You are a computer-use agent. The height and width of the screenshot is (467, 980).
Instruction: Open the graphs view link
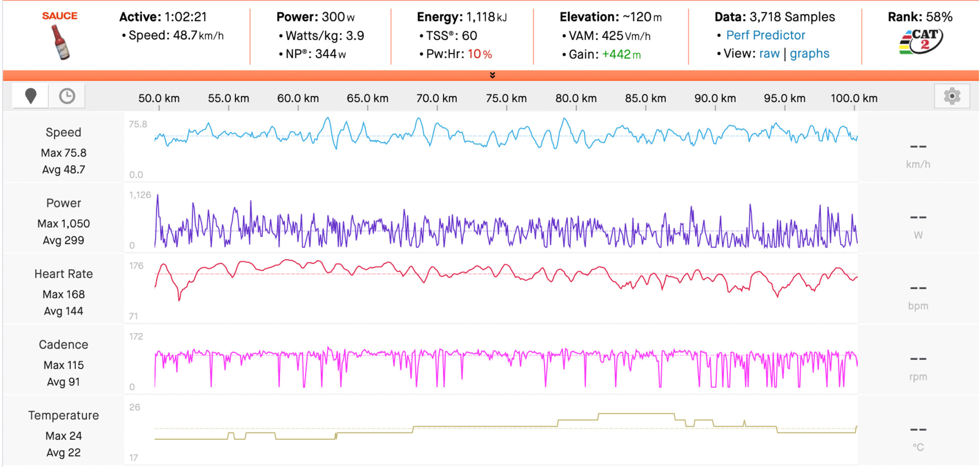tap(809, 54)
